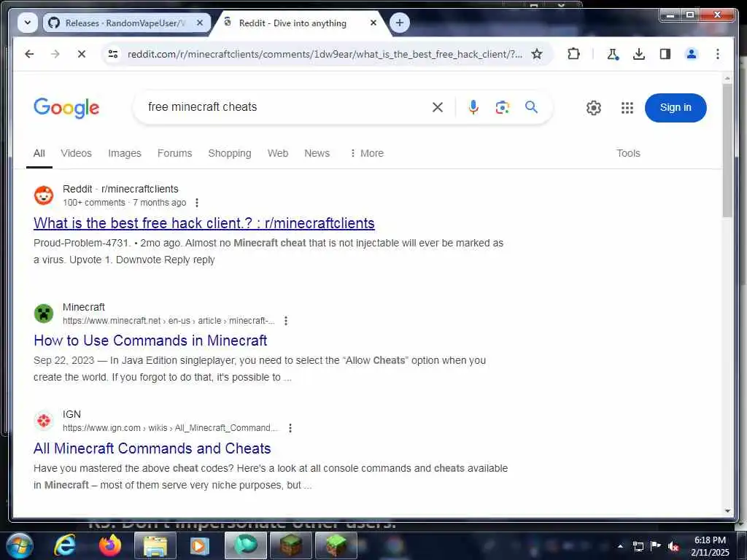Open Chrome Labs flask icon
The width and height of the screenshot is (747, 560).
pos(613,54)
